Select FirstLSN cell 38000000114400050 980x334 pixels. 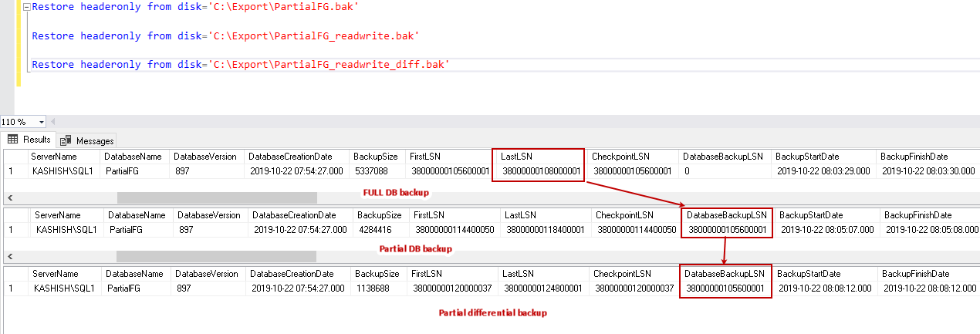pos(455,229)
